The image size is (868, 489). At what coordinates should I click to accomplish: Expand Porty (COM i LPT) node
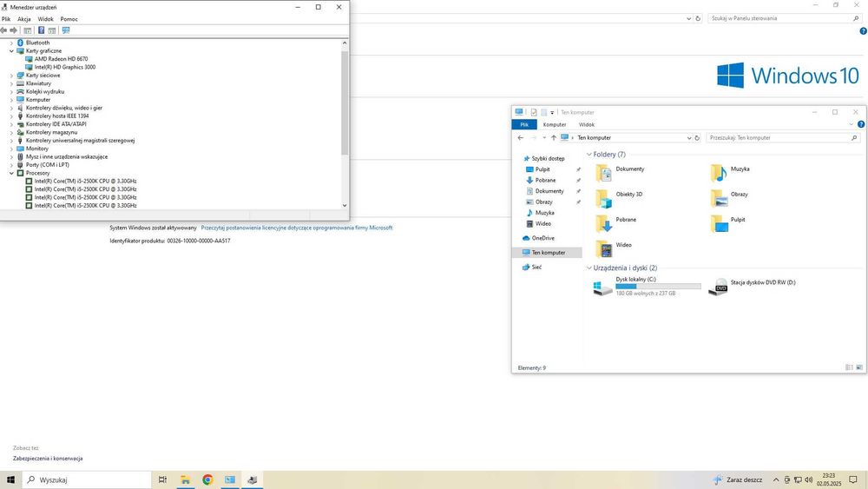pos(11,165)
